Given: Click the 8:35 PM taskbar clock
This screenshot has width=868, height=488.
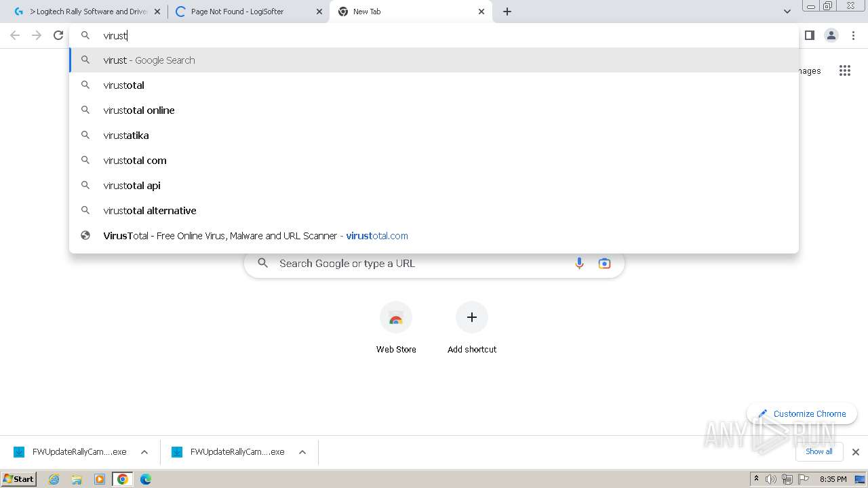Looking at the screenshot, I should [833, 479].
